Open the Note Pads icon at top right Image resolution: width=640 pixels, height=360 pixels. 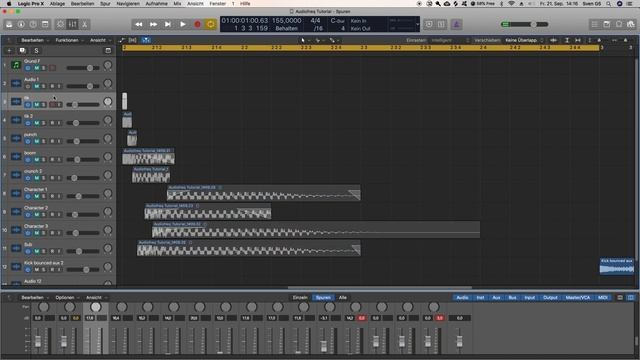[x=607, y=24]
